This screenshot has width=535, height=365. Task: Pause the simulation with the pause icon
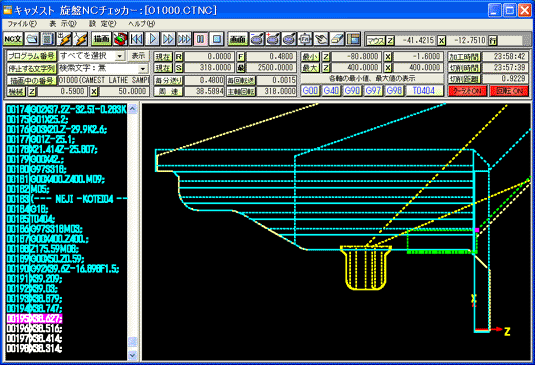200,39
